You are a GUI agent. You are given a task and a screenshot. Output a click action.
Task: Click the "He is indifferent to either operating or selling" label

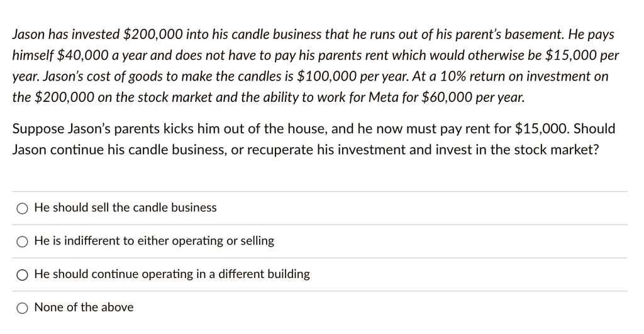coord(154,241)
